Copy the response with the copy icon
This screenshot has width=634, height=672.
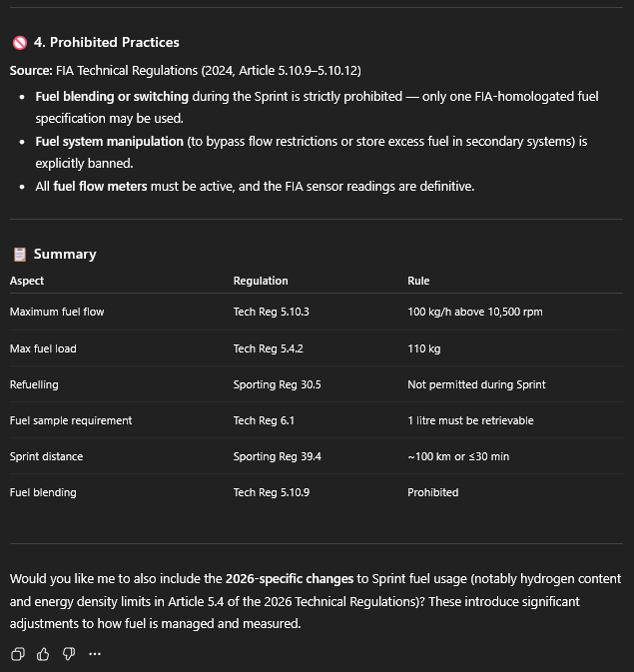click(x=18, y=654)
